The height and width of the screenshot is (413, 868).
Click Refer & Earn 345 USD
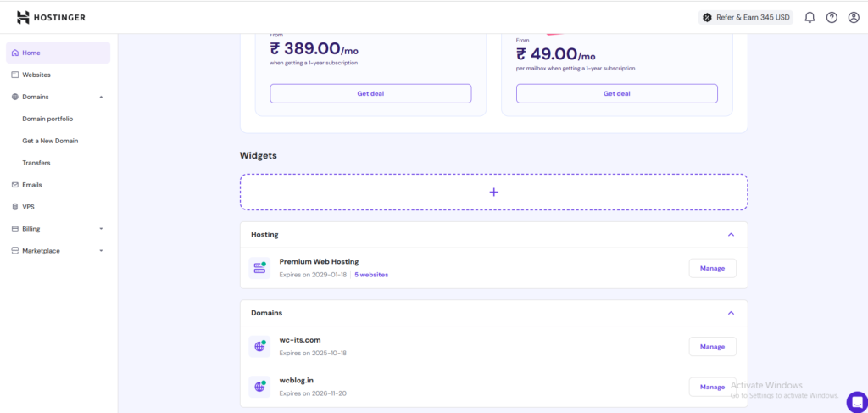click(x=746, y=17)
